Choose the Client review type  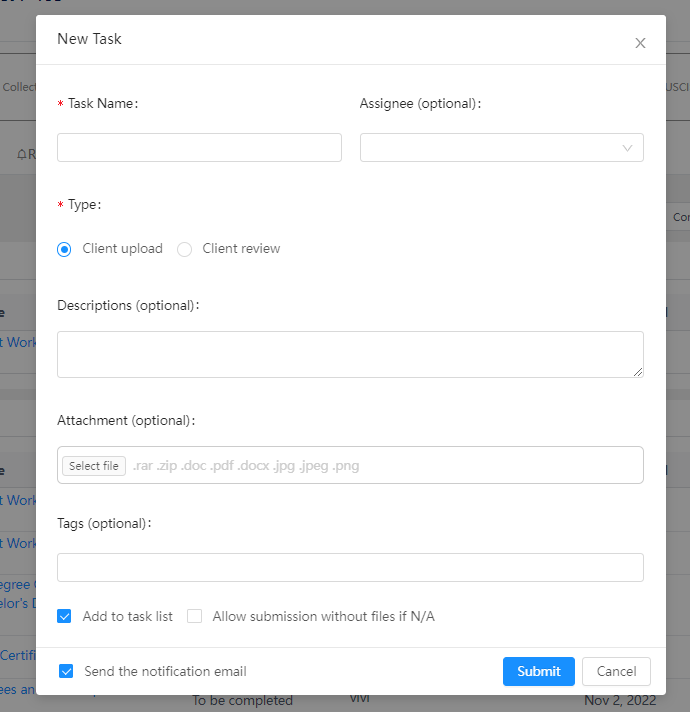(185, 249)
